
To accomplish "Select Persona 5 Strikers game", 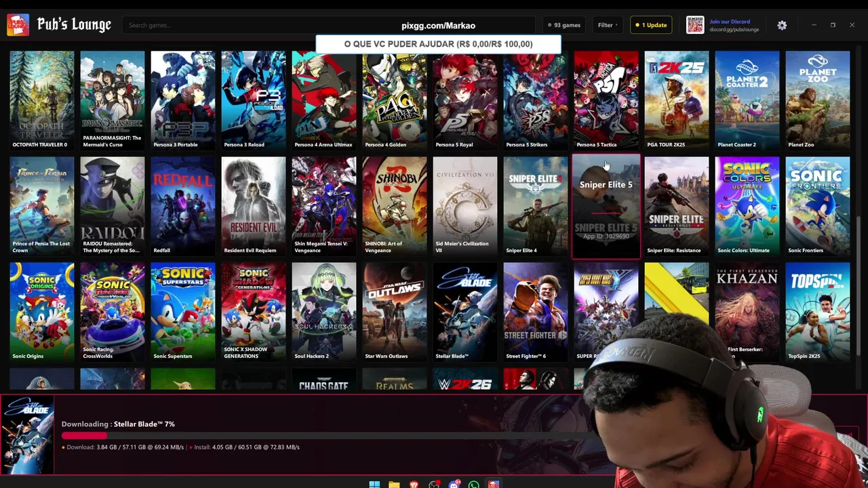I will (536, 100).
